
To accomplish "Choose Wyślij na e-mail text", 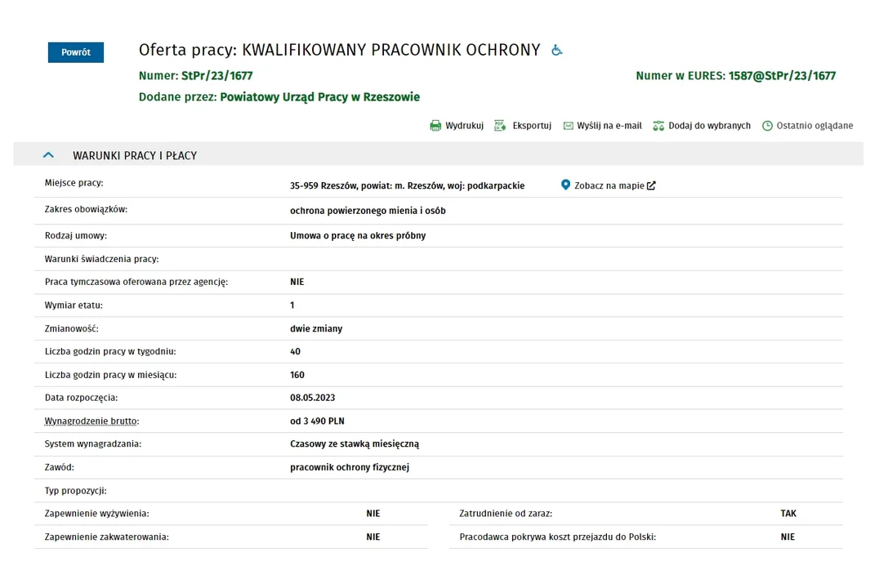I will pos(609,126).
